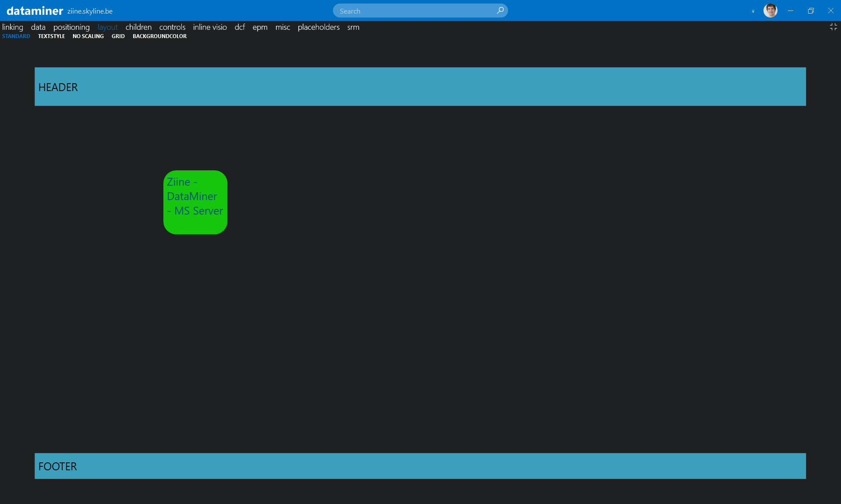The image size is (841, 504).
Task: Switch to the positioning tab
Action: coord(71,27)
